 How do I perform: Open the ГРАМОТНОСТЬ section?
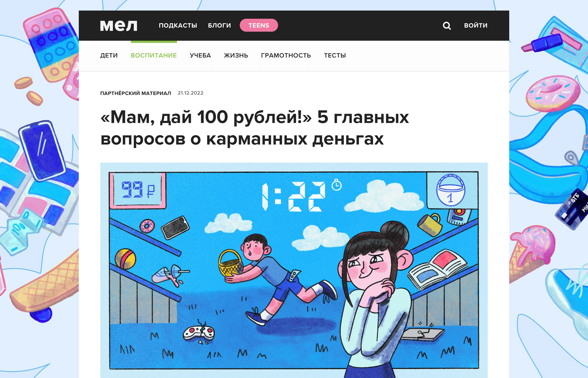tap(286, 56)
